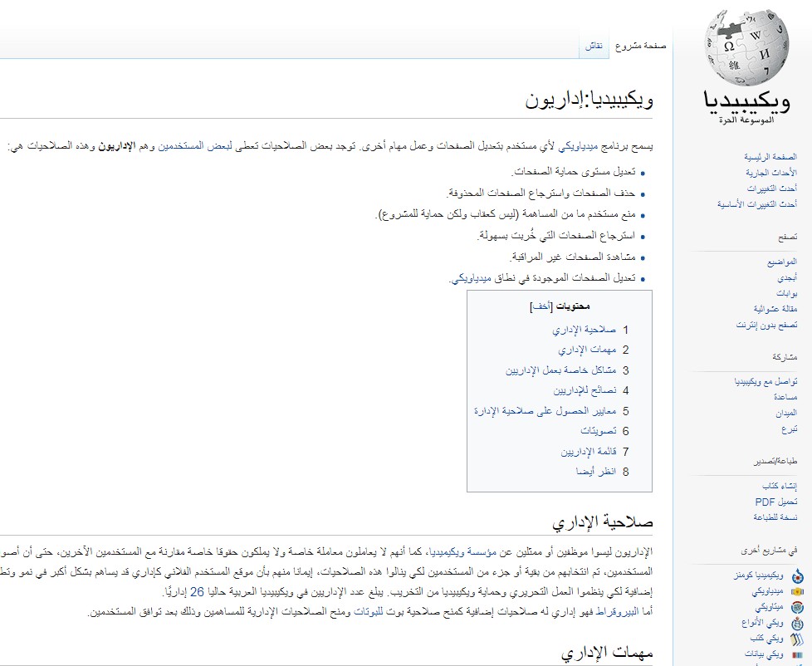
Task: Click the محتويات contents box title
Action: point(572,306)
